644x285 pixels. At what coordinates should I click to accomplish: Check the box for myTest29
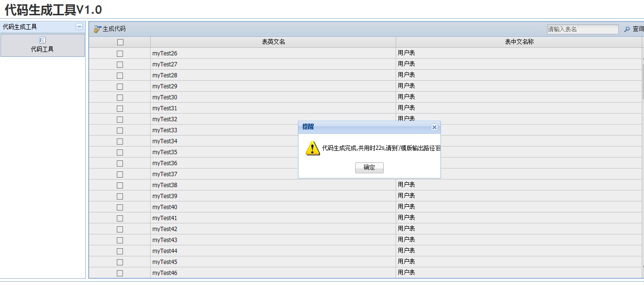pos(120,86)
